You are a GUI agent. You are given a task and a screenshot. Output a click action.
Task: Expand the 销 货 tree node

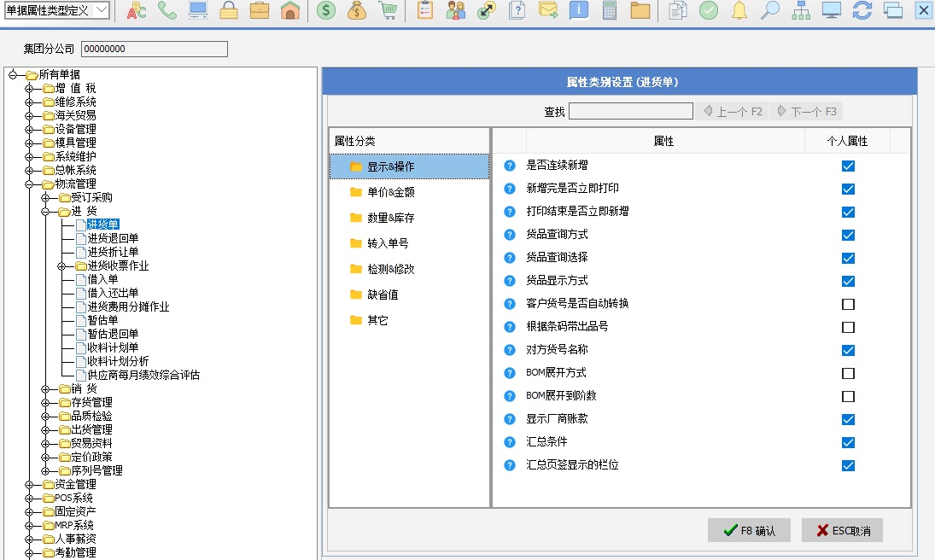tap(44, 388)
